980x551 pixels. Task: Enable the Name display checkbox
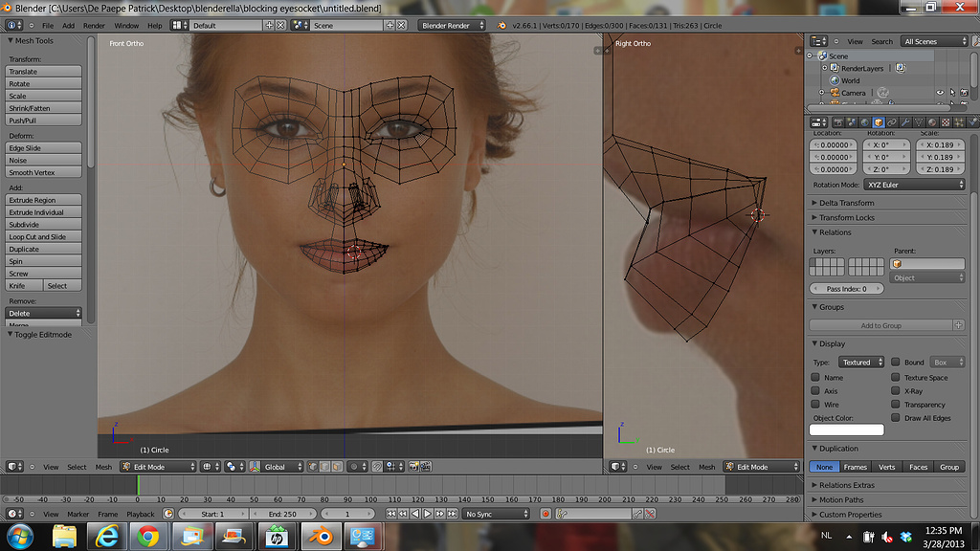(x=815, y=377)
